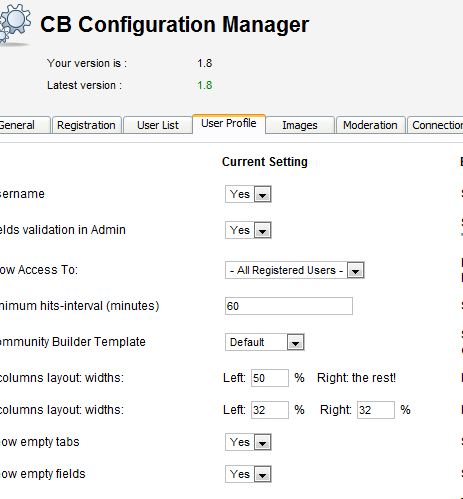This screenshot has width=463, height=499.
Task: Open the Moderation tab
Action: click(x=370, y=125)
